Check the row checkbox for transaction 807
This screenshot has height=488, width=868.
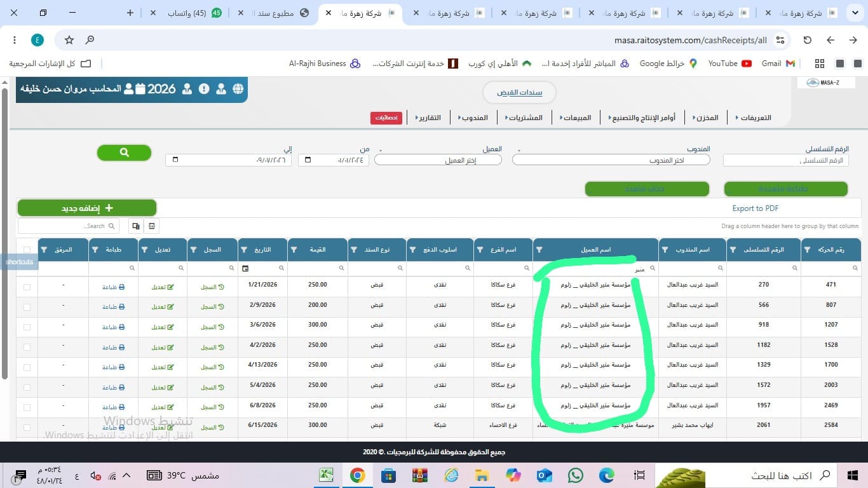tap(27, 308)
